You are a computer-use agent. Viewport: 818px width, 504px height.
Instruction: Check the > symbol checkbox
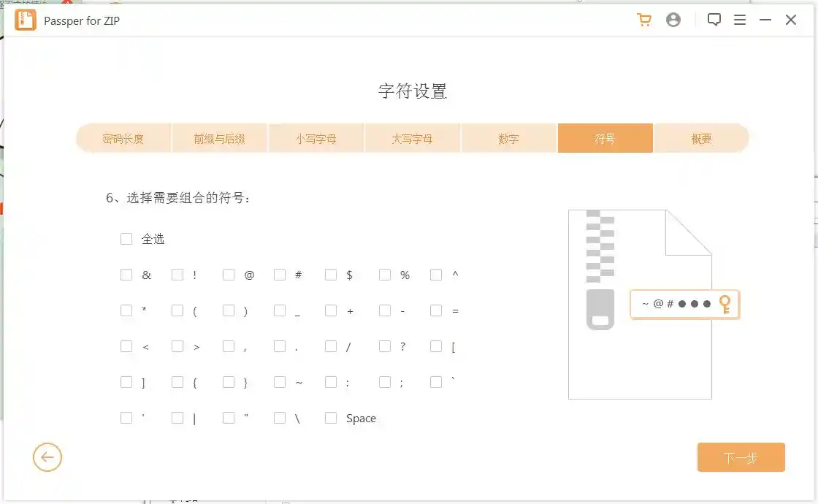tap(177, 346)
